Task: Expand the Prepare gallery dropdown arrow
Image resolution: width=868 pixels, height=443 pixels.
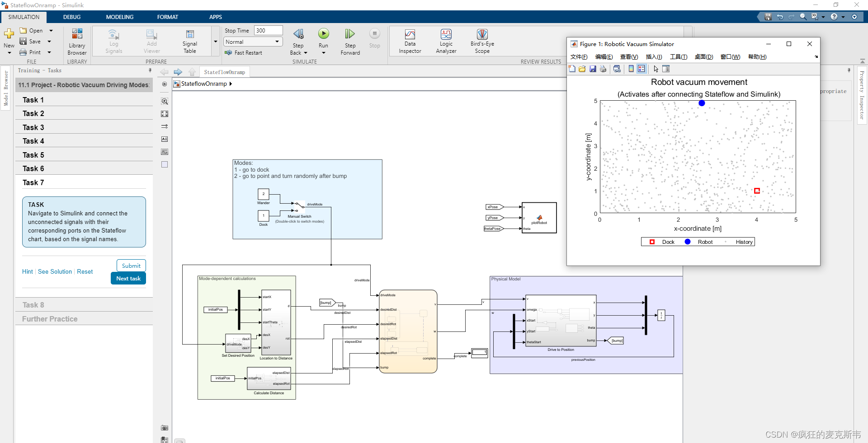Action: (x=216, y=42)
